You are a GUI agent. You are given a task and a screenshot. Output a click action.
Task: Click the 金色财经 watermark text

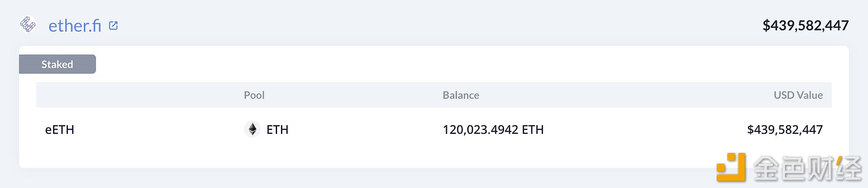807,168
